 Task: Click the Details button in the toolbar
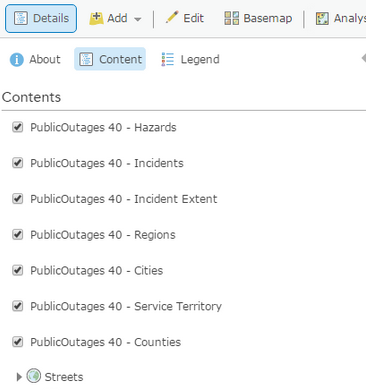click(41, 18)
